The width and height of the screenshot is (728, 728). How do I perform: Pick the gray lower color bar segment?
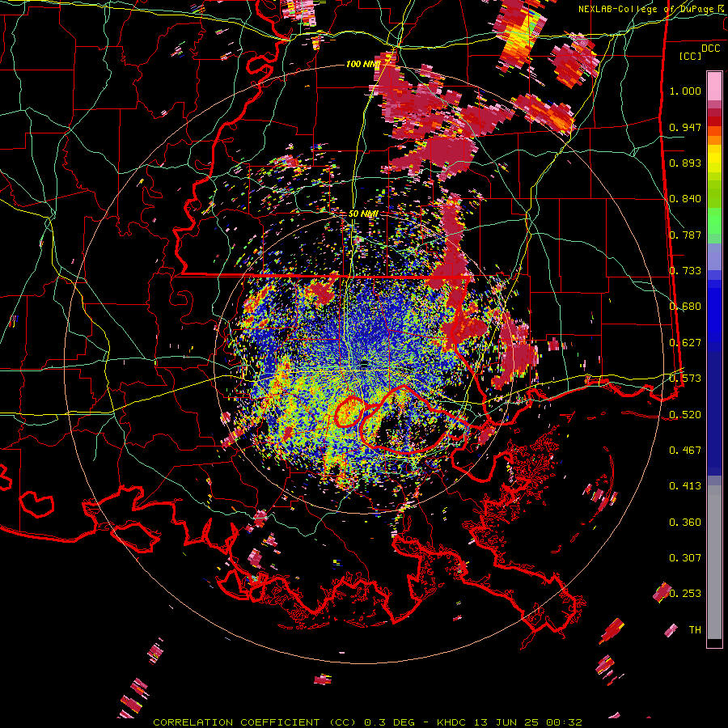pos(714,562)
